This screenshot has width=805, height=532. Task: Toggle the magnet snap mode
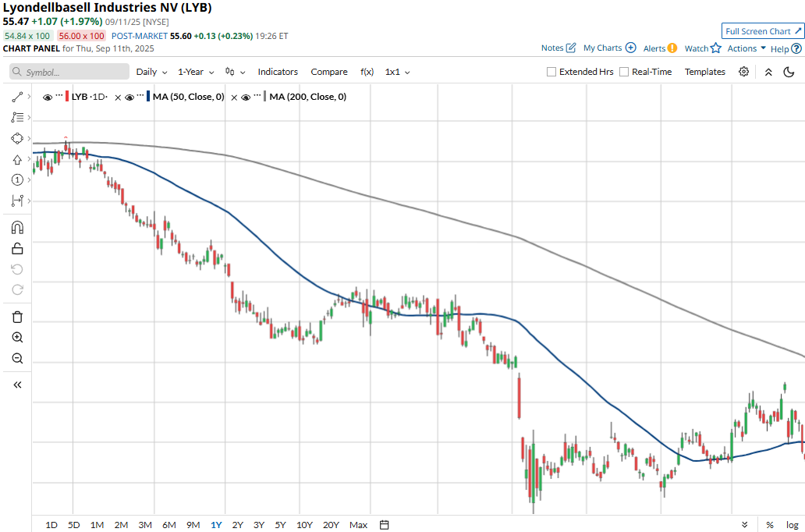click(17, 228)
